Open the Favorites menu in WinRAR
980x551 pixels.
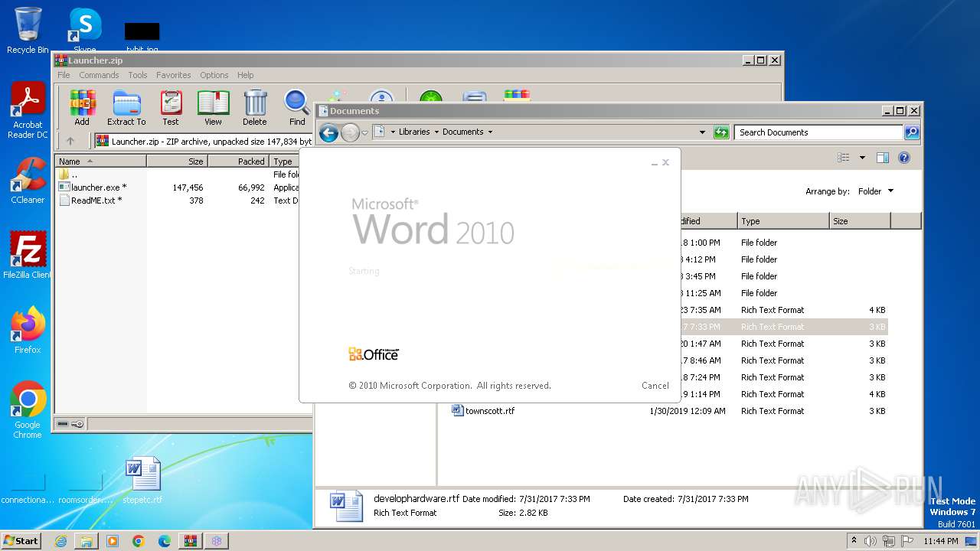tap(174, 75)
